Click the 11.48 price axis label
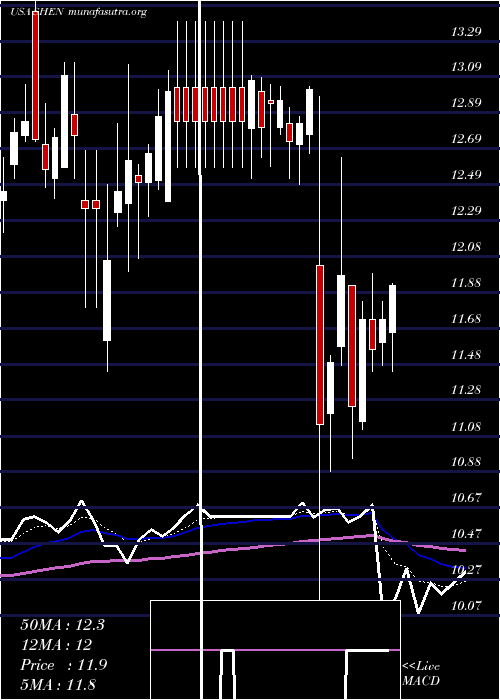Screen dimensions: 500x700 (466, 355)
